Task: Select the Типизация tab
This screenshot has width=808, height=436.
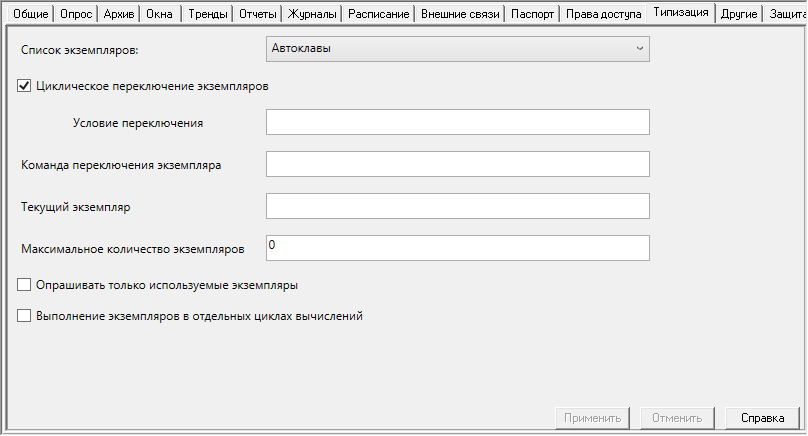Action: (681, 12)
